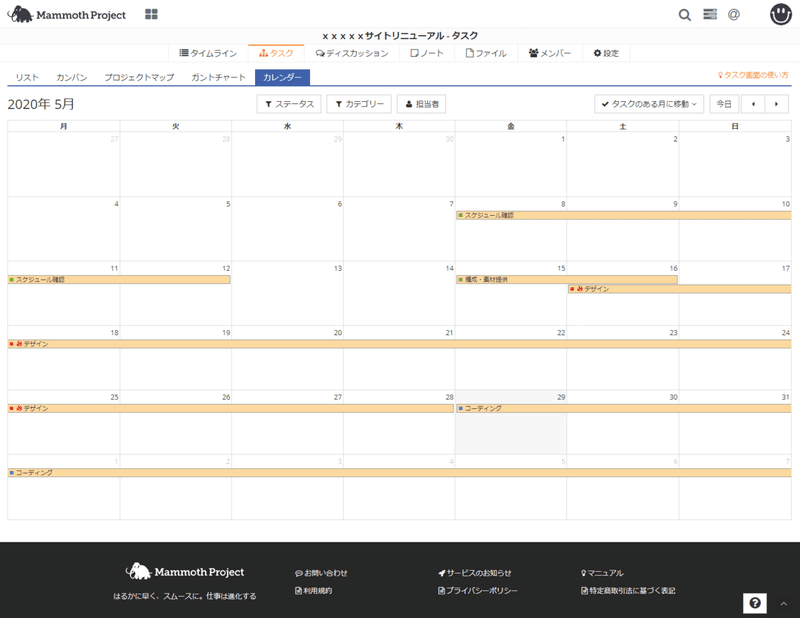Open the mentions @ icon
800x618 pixels.
point(734,14)
